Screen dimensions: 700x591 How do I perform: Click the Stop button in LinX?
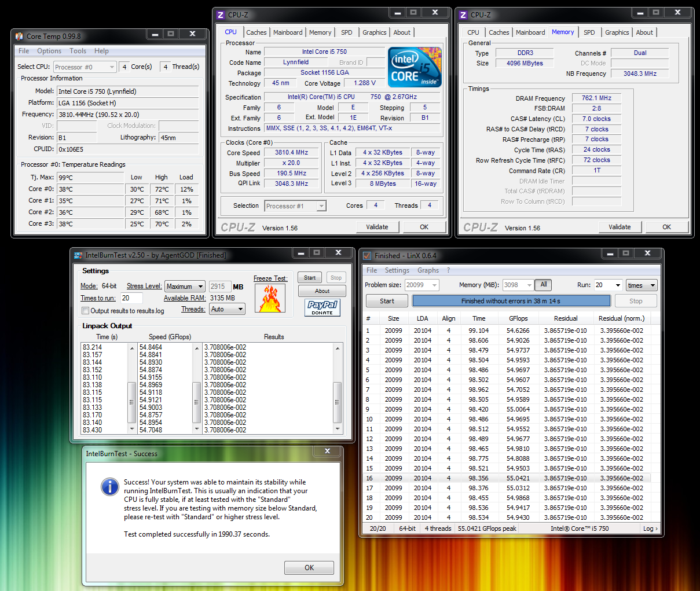point(636,301)
